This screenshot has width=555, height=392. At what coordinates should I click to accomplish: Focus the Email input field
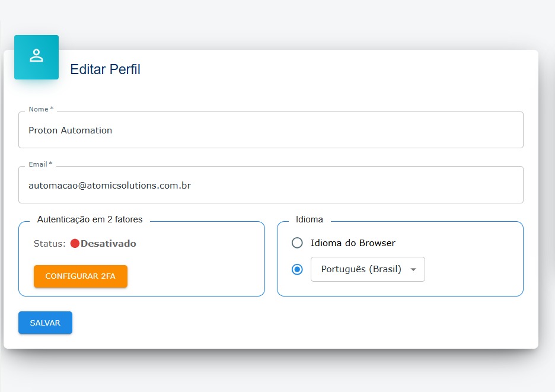tap(271, 185)
